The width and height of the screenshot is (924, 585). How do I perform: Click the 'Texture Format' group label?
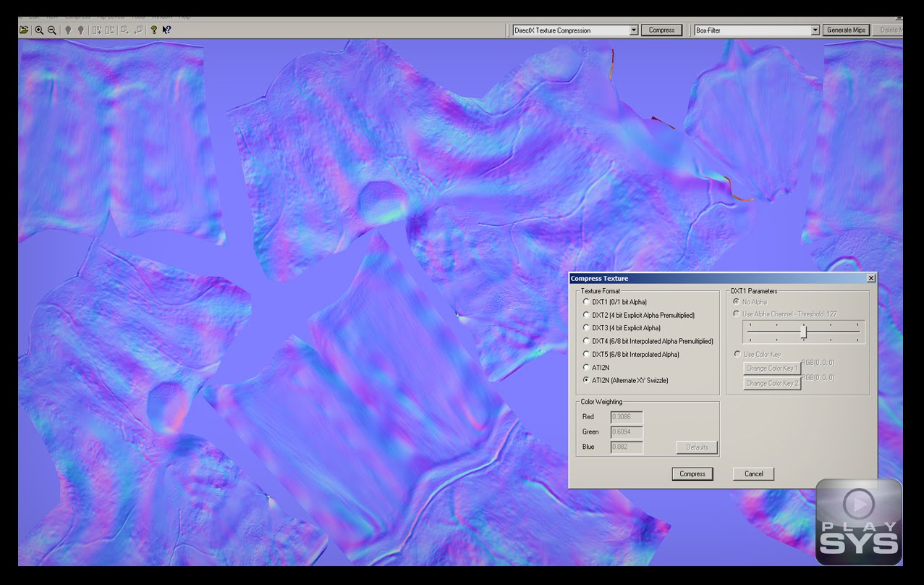[x=601, y=291]
